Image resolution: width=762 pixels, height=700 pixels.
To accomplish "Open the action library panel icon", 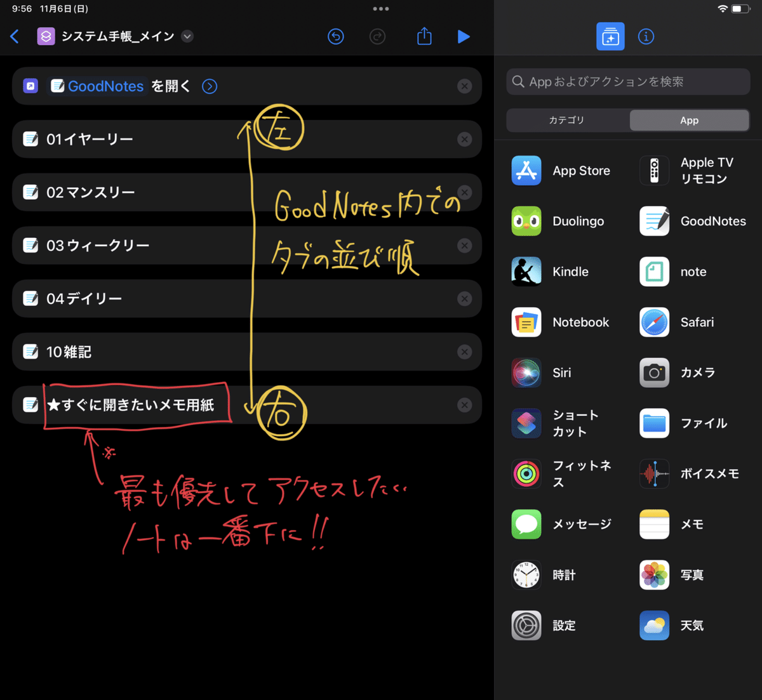I will point(610,36).
